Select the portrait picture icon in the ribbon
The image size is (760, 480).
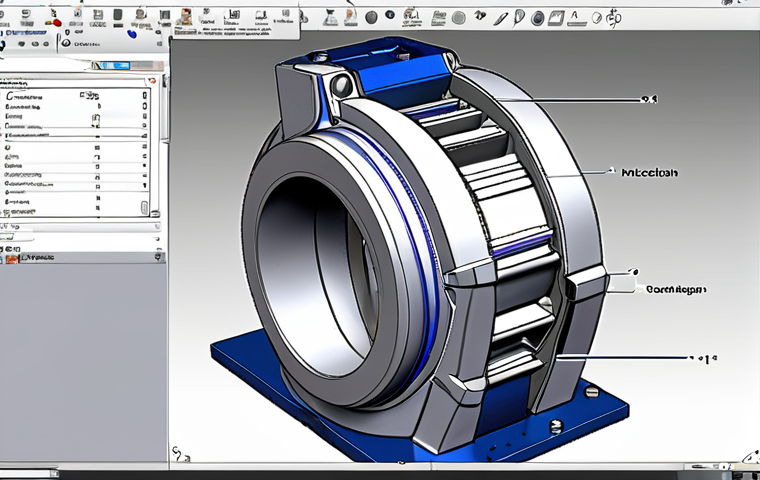click(x=184, y=17)
